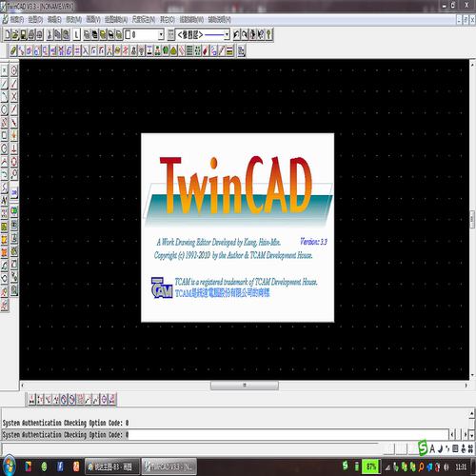Click the Copy icon in toolbar
This screenshot has width=476, height=476.
tap(57, 34)
